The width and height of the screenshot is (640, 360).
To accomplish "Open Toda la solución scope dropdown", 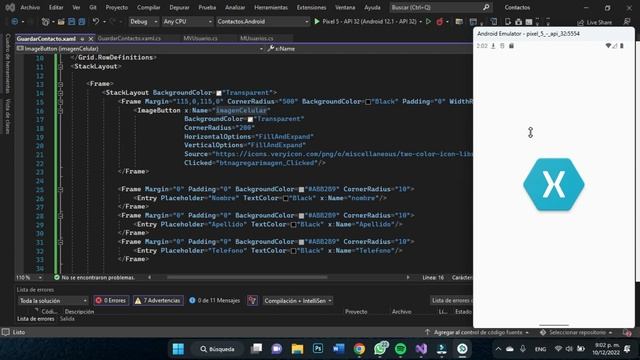I will [53, 300].
